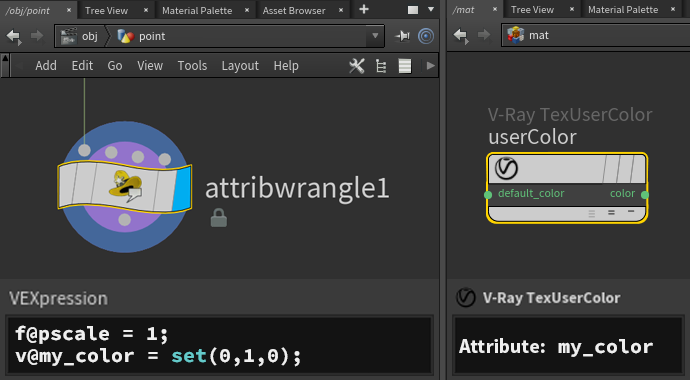The height and width of the screenshot is (380, 690).
Task: Click the lock badge under attribwrangle1
Action: click(219, 218)
